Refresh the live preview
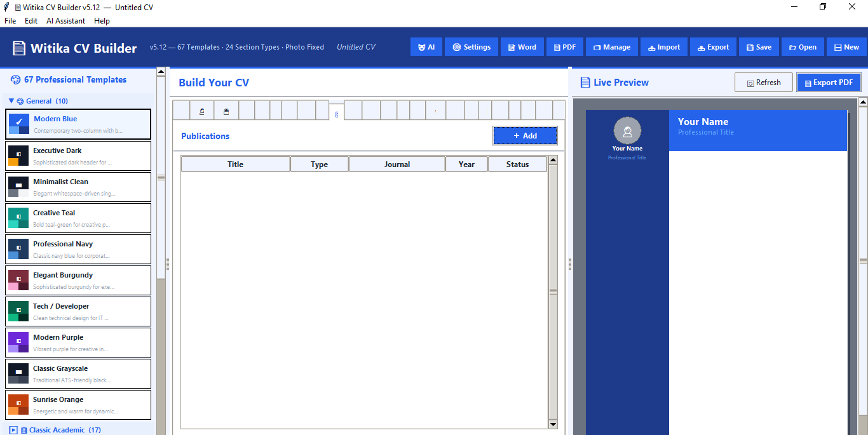Viewport: 868px width, 435px height. (x=764, y=83)
